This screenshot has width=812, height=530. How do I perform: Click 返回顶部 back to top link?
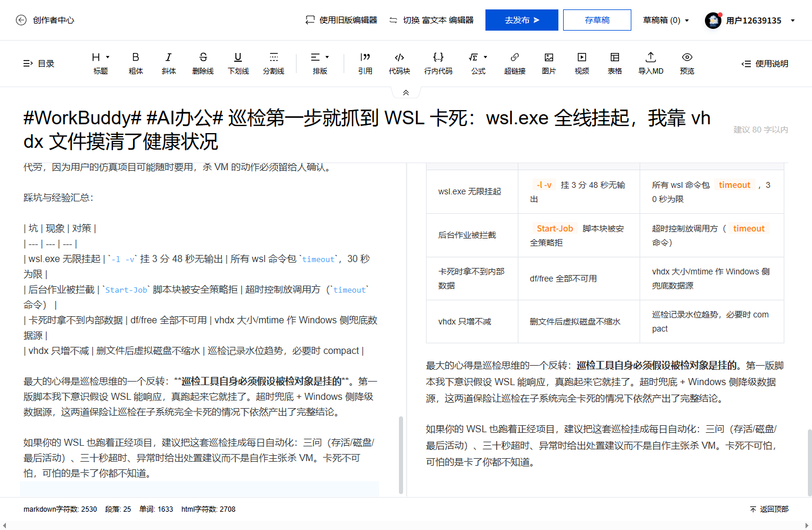tap(769, 509)
